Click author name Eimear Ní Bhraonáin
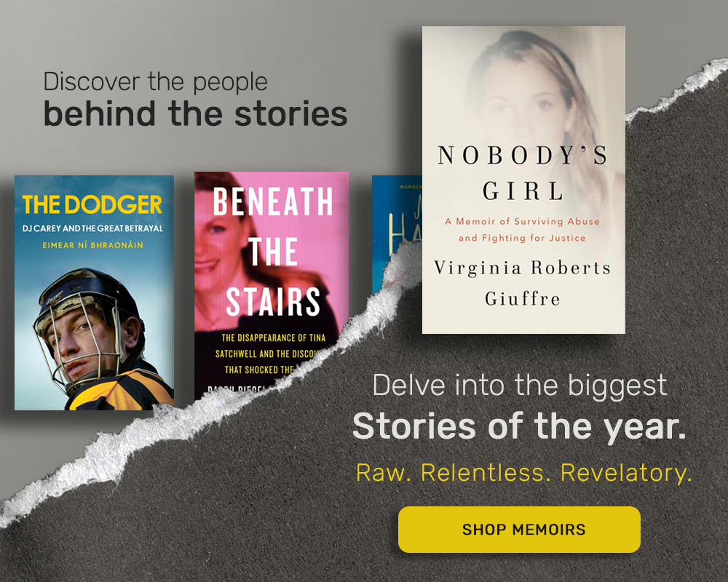This screenshot has width=728, height=582. (x=93, y=245)
